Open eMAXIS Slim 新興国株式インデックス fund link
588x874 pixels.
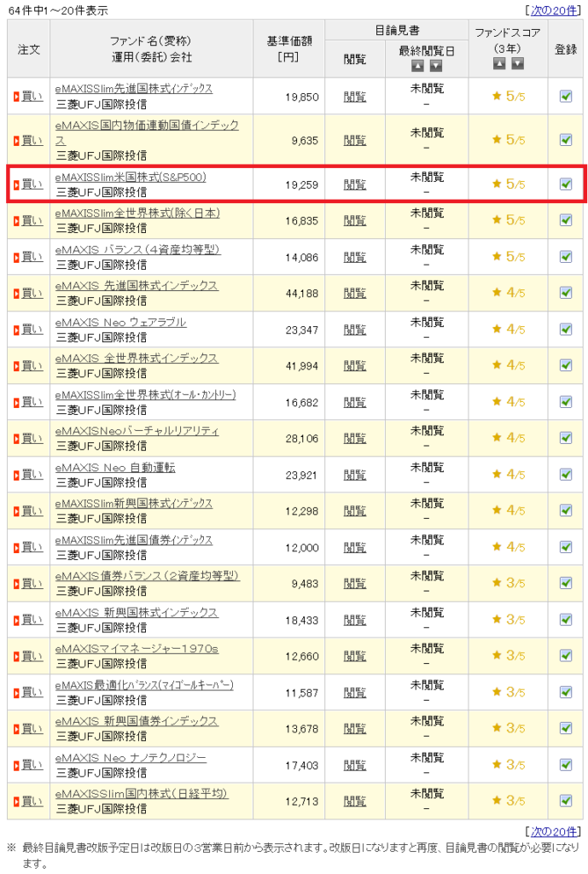(134, 504)
